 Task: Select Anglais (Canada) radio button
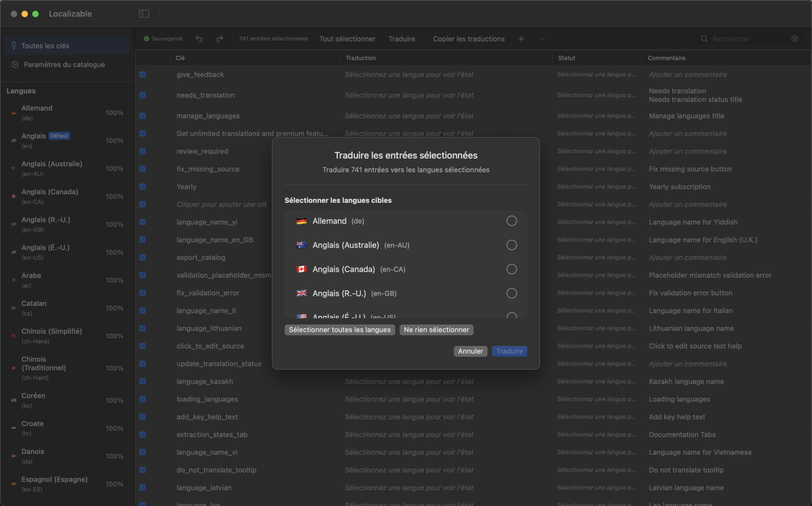(x=512, y=269)
